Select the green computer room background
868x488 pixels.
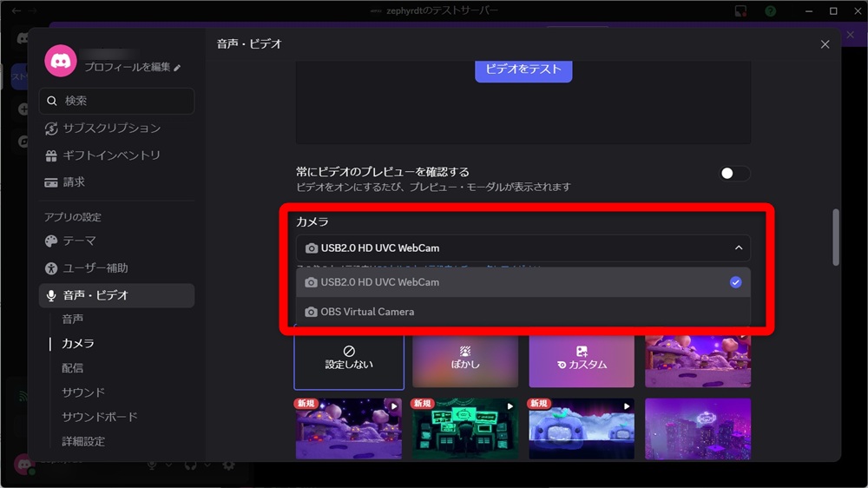465,429
